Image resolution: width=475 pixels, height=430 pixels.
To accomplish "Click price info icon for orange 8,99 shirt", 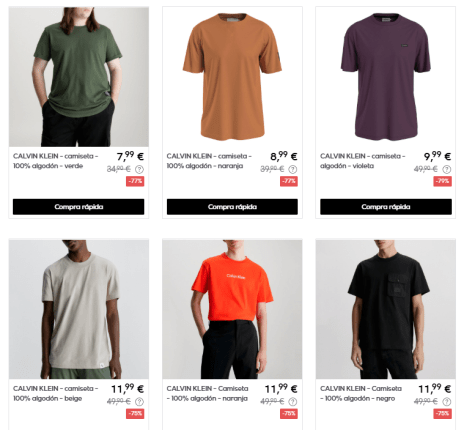I will click(293, 169).
